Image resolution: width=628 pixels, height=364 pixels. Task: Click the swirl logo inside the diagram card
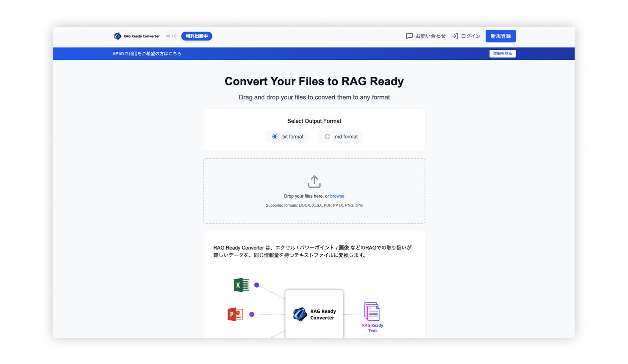click(x=300, y=314)
